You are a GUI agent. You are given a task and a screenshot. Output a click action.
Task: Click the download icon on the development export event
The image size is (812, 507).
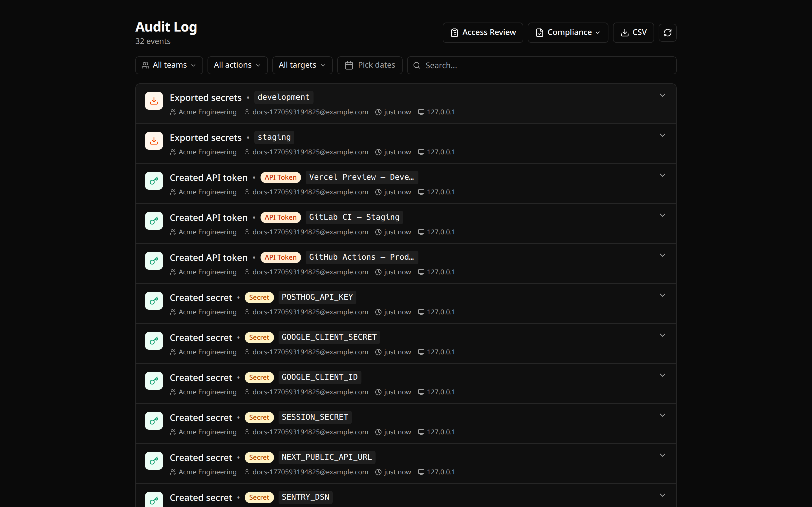click(x=153, y=101)
